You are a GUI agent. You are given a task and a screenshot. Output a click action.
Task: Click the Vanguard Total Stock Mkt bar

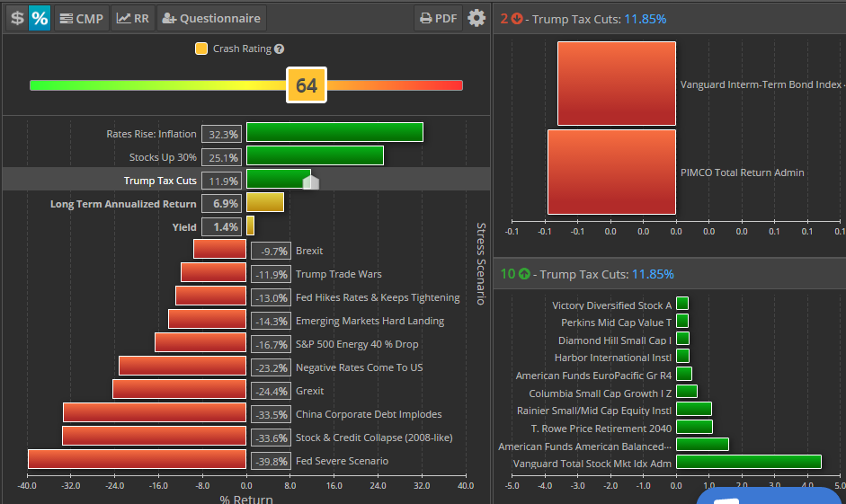click(x=748, y=463)
